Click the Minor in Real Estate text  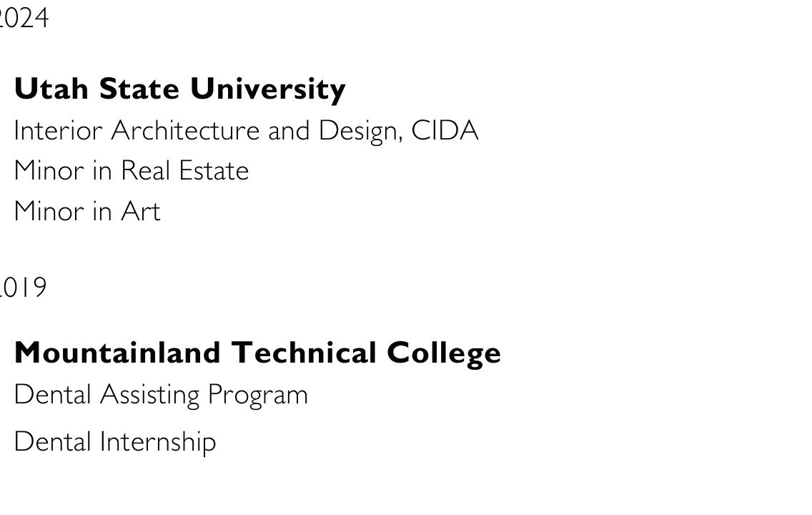coord(132,170)
